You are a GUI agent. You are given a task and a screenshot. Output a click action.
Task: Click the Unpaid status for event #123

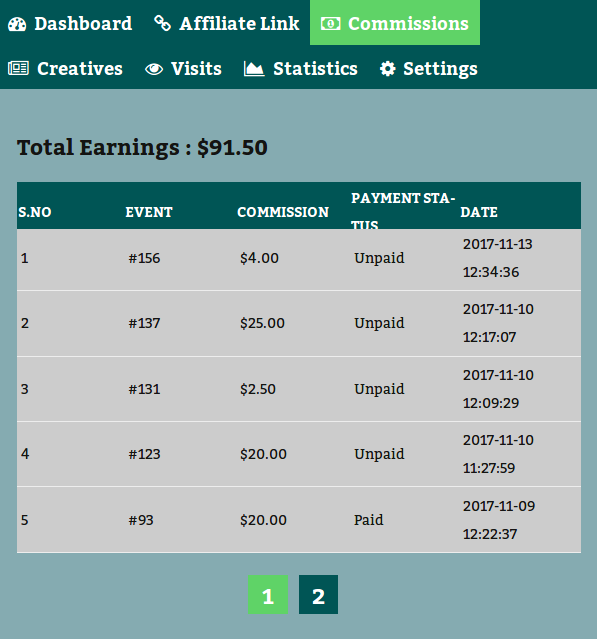coord(379,454)
